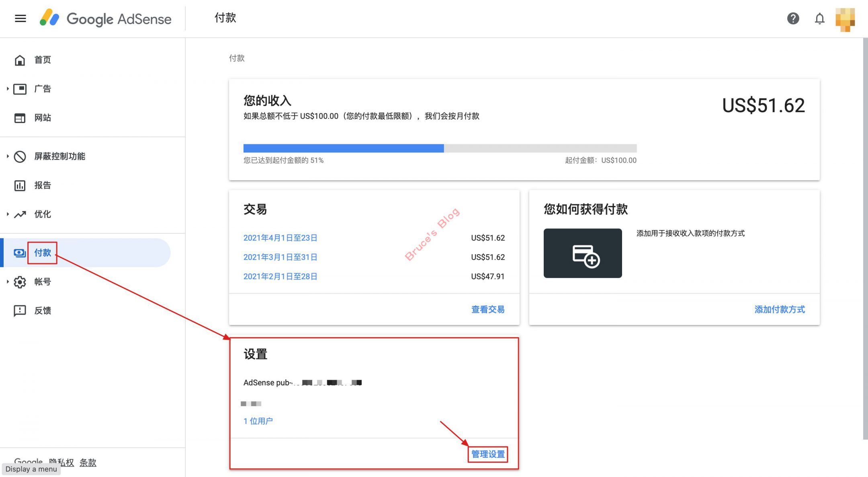Expand the 帐号 sidebar section arrow
The width and height of the screenshot is (868, 477).
[8, 282]
